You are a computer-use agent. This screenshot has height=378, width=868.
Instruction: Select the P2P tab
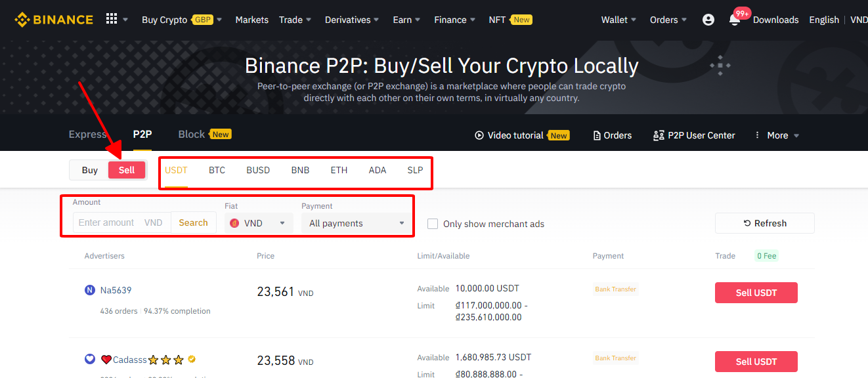142,135
